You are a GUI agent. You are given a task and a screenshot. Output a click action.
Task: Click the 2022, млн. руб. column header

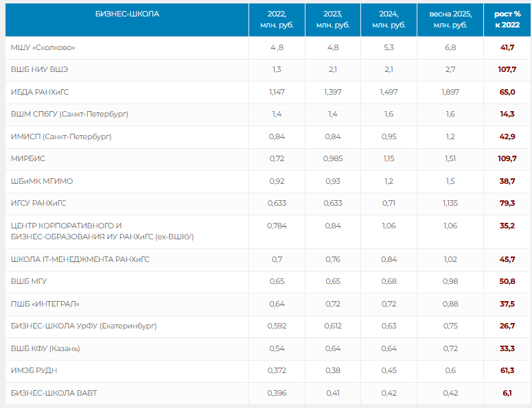point(277,19)
